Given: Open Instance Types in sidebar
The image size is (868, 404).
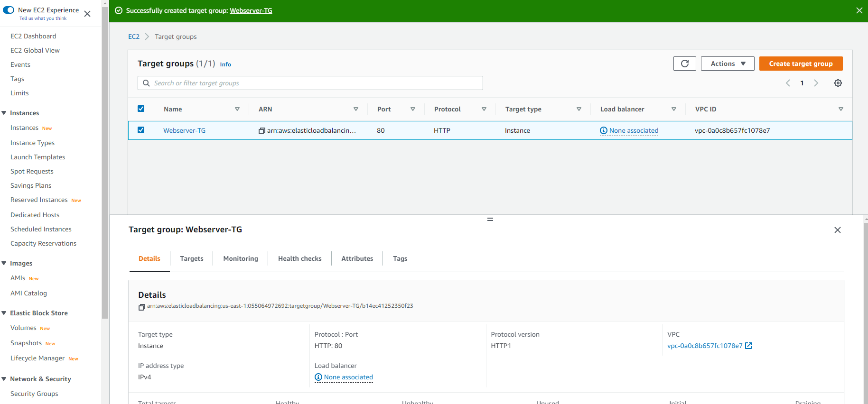Looking at the screenshot, I should pos(32,143).
